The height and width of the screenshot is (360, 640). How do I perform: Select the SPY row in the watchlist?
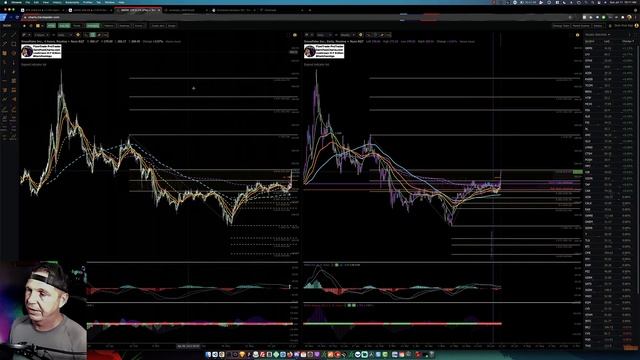point(610,54)
